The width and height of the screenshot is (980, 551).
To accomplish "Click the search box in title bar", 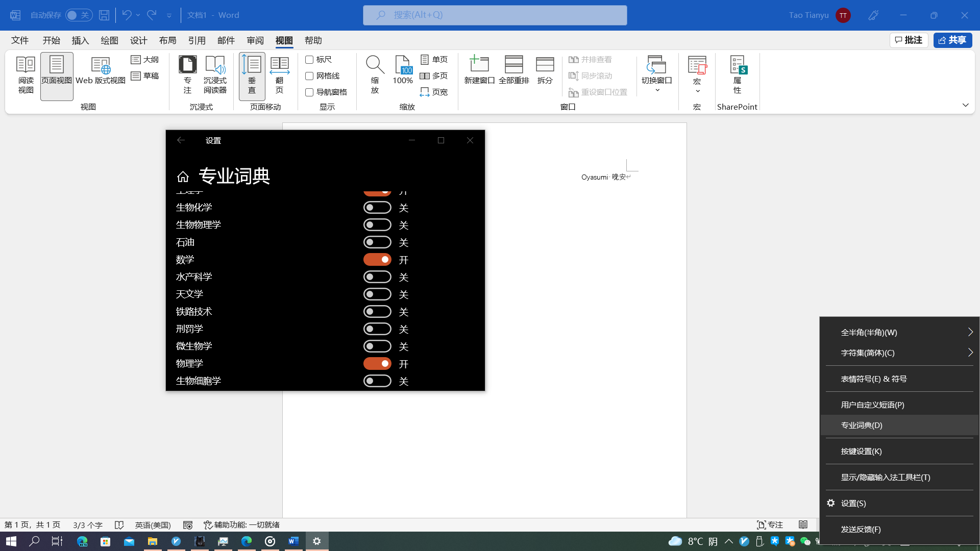I will 495,15.
